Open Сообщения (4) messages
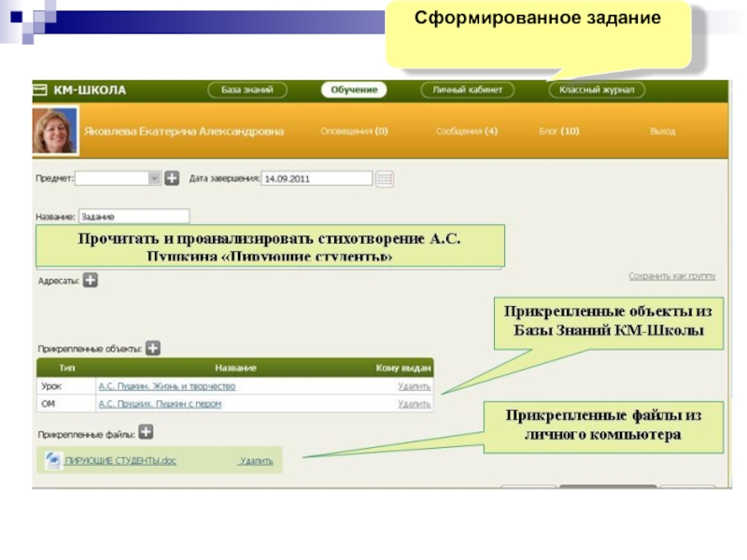This screenshot has height=560, width=747. point(466,131)
